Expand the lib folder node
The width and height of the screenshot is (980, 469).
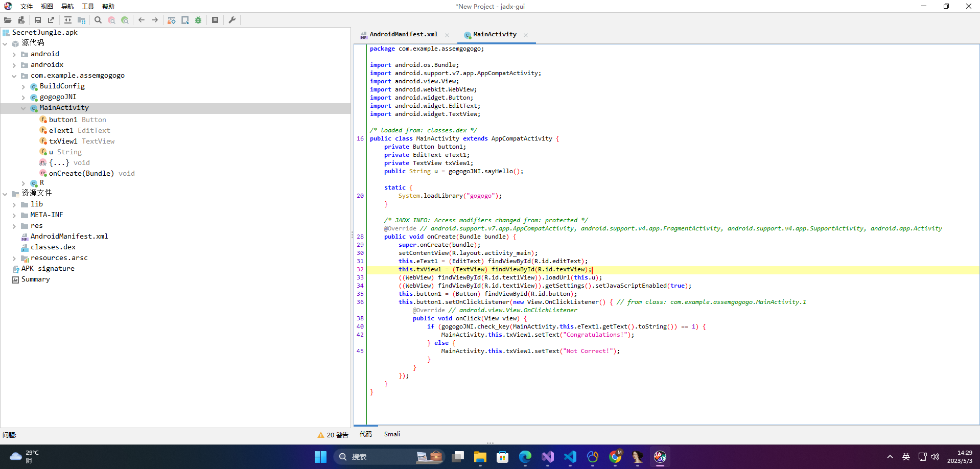coord(14,204)
